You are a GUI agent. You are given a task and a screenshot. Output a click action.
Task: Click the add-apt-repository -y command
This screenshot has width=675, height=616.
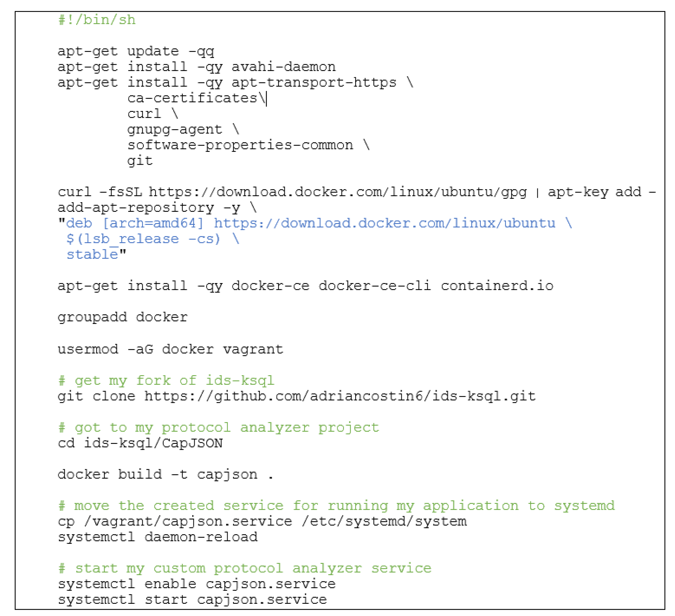149,208
